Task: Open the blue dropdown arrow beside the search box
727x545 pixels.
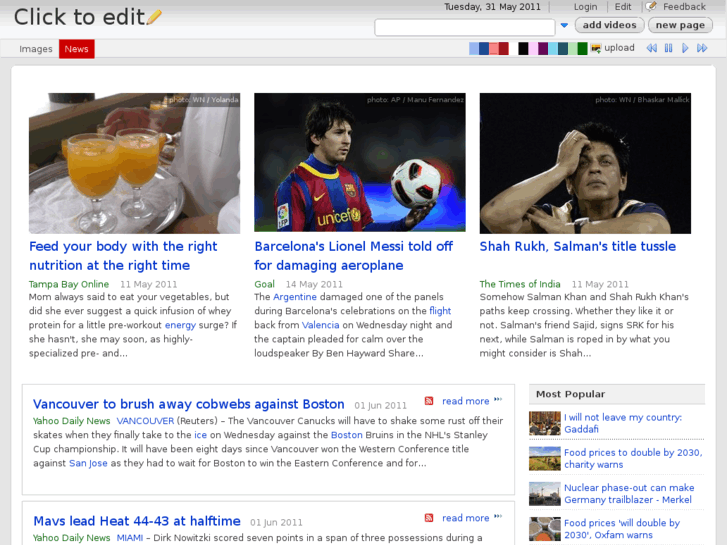Action: (x=564, y=26)
